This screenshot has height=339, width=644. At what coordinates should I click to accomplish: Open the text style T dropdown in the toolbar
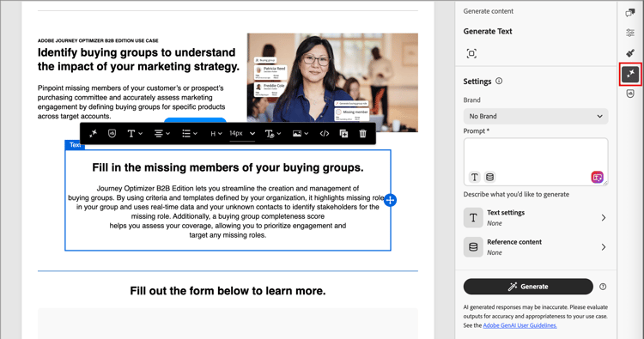(x=134, y=133)
